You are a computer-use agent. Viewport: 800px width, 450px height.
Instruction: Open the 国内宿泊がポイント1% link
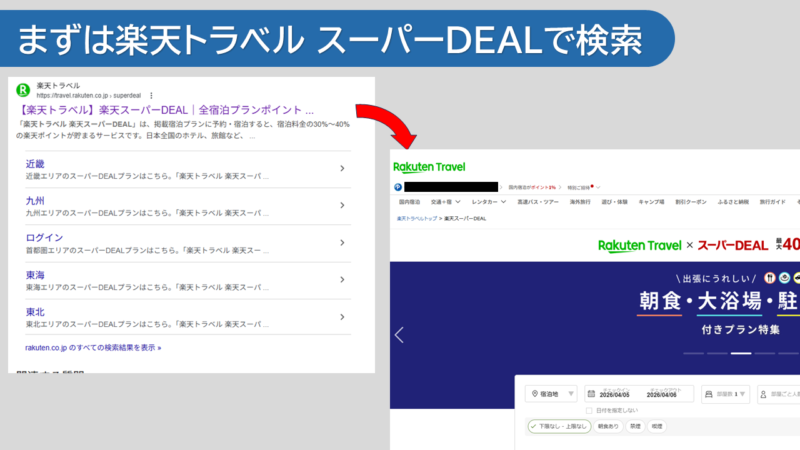[532, 187]
